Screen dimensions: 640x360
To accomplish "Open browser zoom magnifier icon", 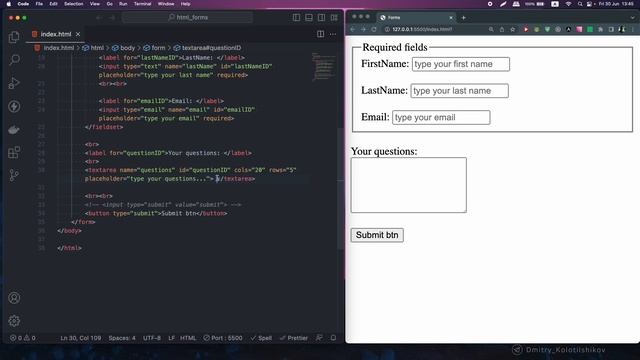I will click(491, 29).
